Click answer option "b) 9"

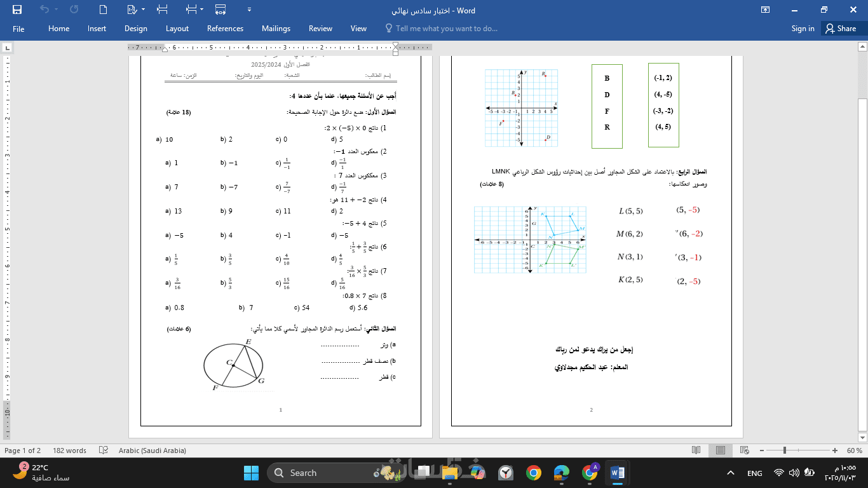(226, 211)
